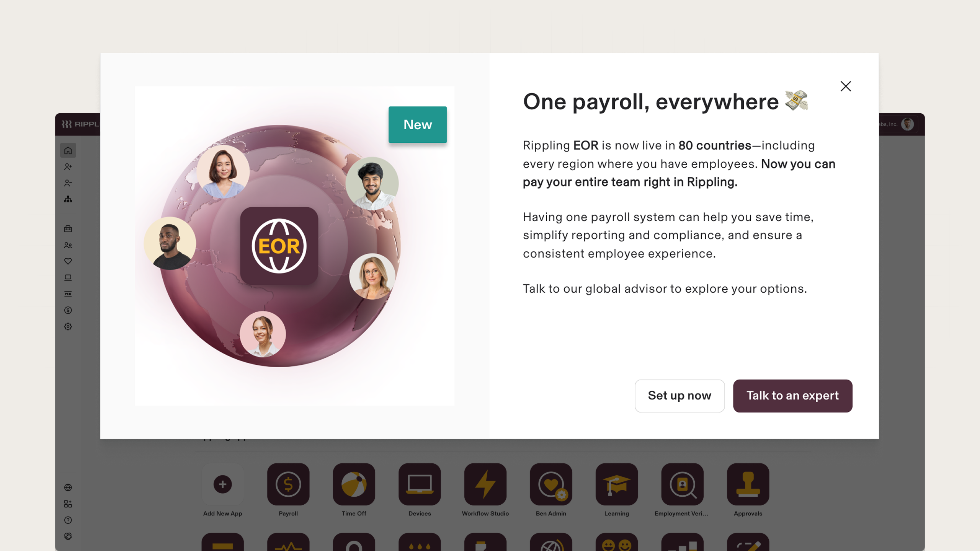The image size is (980, 551).
Task: Open sidebar settings gear
Action: point(68,326)
